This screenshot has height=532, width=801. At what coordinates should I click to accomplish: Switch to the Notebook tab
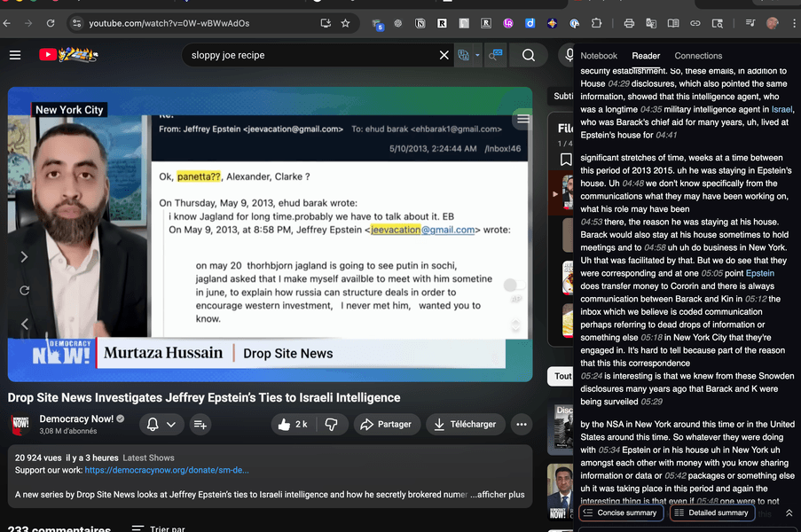[x=599, y=56]
